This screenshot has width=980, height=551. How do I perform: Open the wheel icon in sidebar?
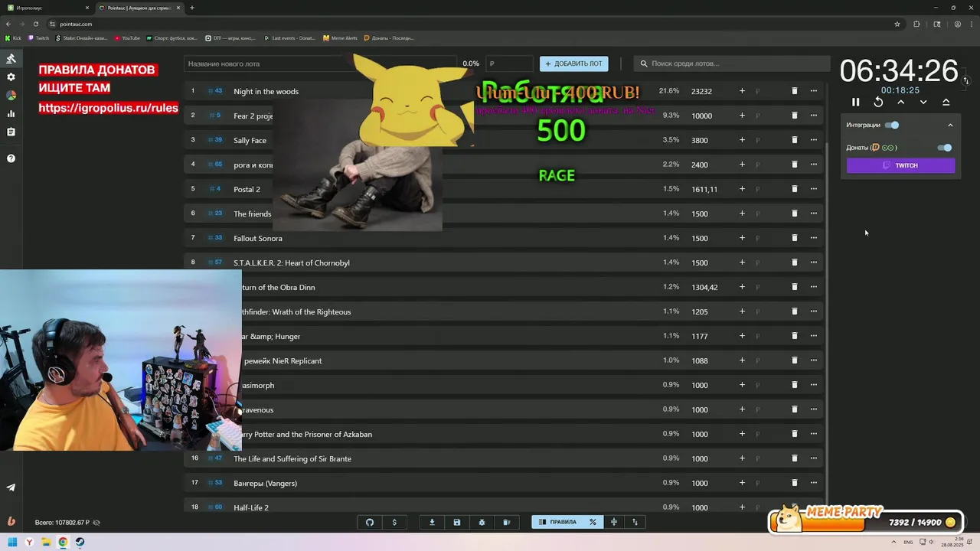(x=11, y=96)
